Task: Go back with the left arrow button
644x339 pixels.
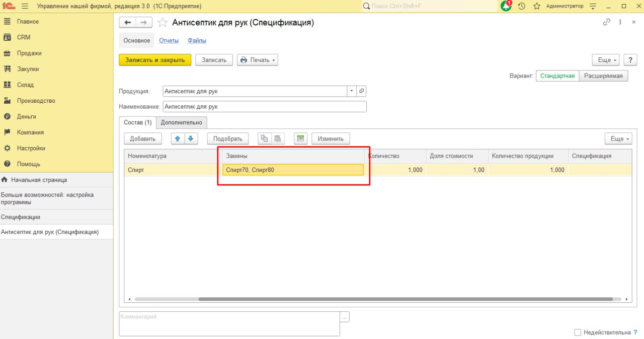Action: [x=127, y=23]
